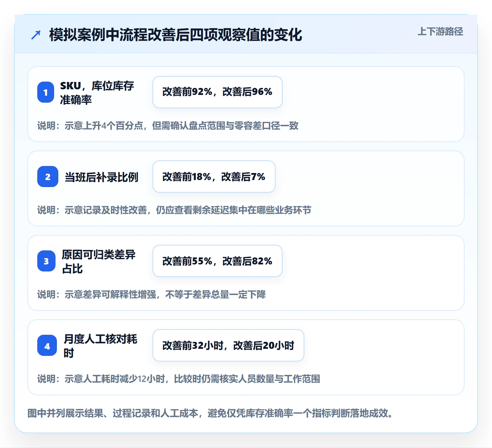The image size is (492, 448).
Task: Click the note about 差异可解释性增强
Action: pyautogui.click(x=151, y=294)
